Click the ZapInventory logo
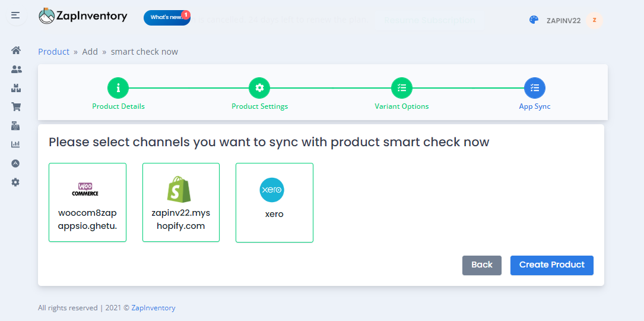644x321 pixels. (83, 16)
